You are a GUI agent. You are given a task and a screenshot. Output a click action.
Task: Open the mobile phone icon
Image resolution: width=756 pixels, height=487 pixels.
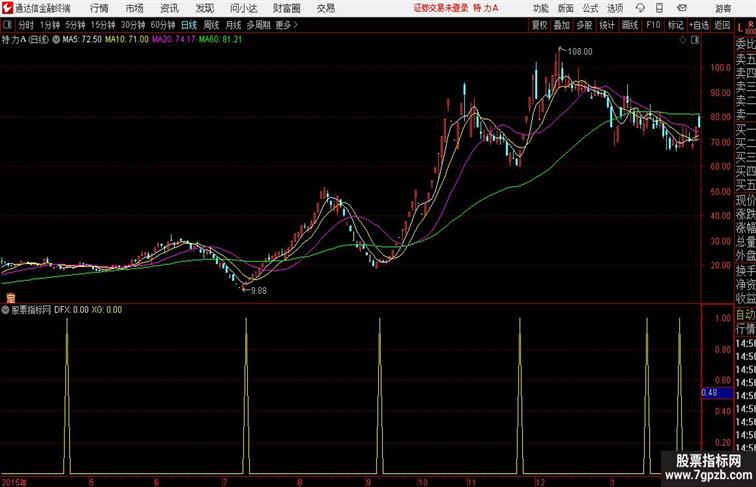(x=659, y=8)
